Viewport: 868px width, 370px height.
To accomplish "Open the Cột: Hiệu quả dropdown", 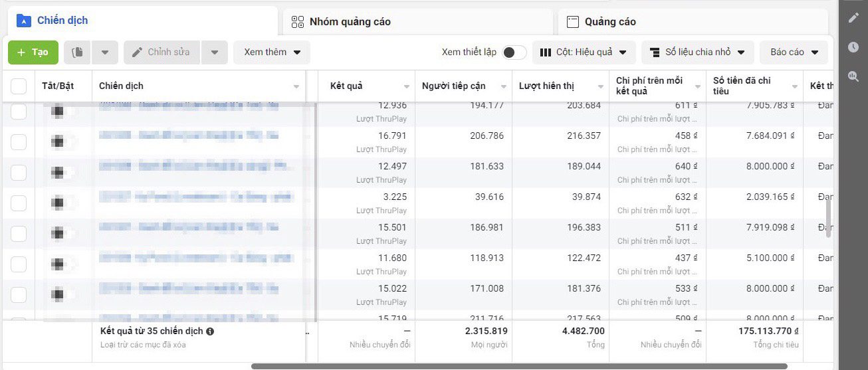I will 584,52.
